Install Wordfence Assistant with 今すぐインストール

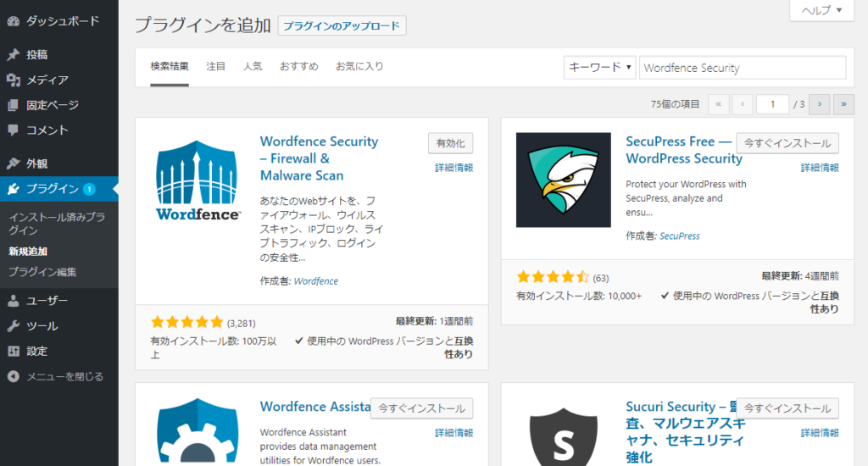point(422,408)
